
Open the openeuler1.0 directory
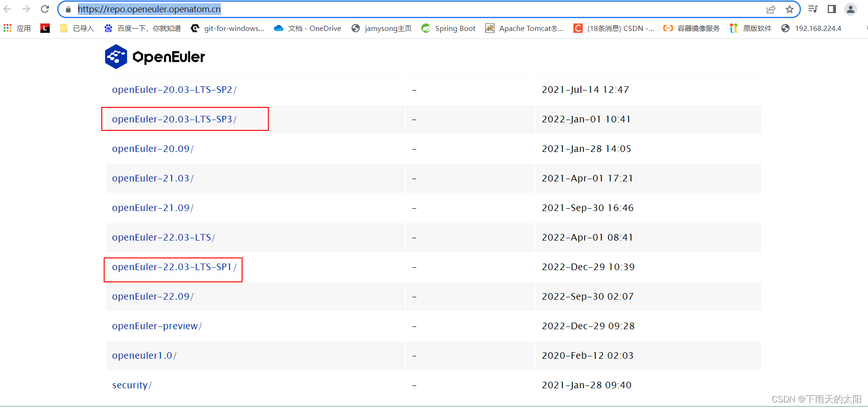tap(144, 355)
